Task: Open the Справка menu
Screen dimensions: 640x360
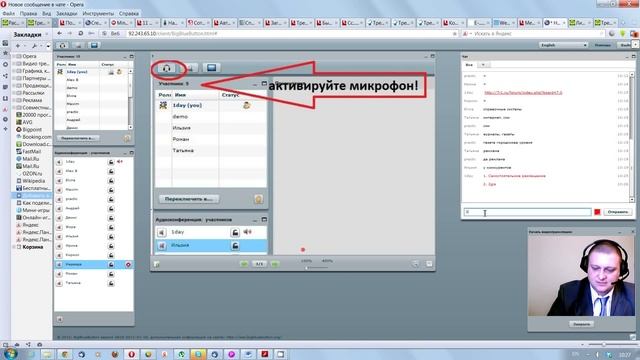Action: (129, 13)
